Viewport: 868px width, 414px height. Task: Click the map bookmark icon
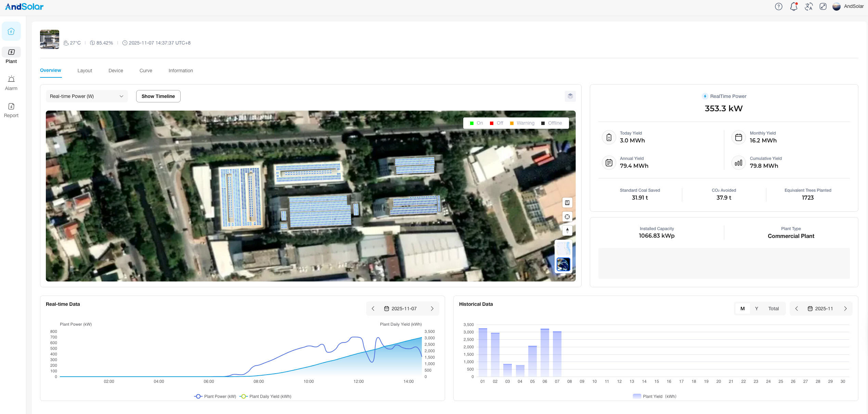point(567,203)
